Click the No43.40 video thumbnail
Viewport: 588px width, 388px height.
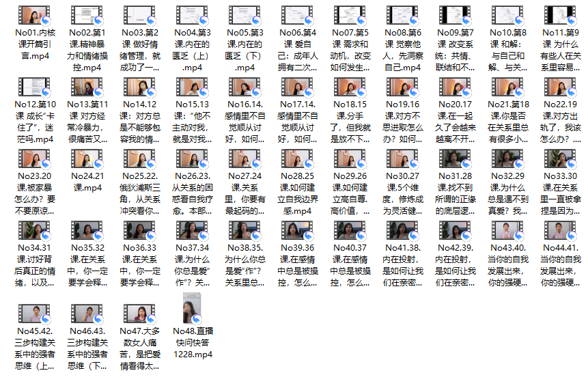tap(509, 230)
